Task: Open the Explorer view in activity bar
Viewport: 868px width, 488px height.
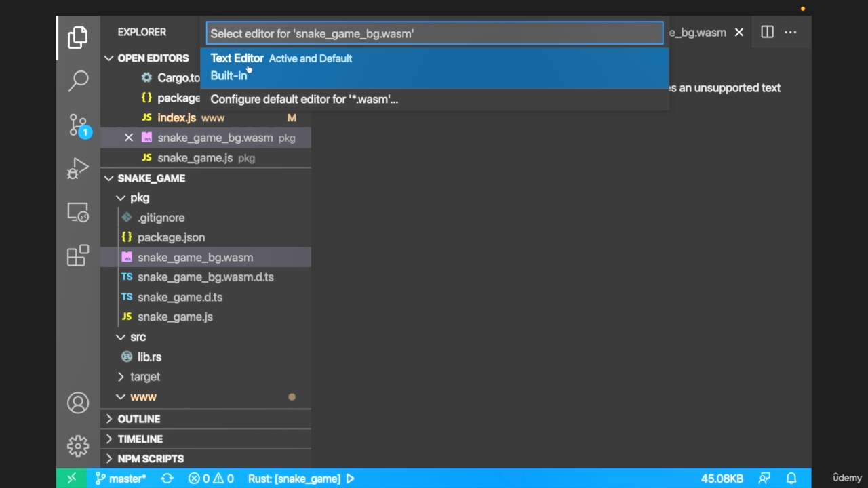Action: point(78,37)
